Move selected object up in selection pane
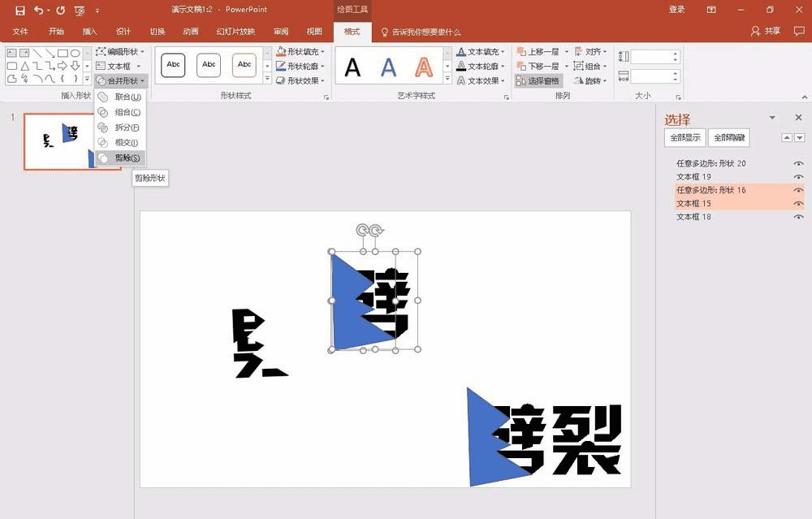This screenshot has height=519, width=812. pyautogui.click(x=787, y=138)
